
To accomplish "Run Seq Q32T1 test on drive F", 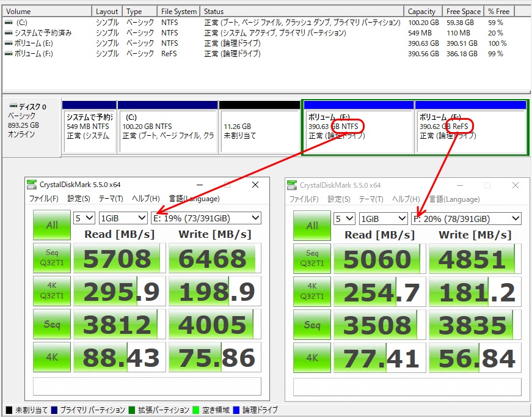I will pyautogui.click(x=312, y=259).
